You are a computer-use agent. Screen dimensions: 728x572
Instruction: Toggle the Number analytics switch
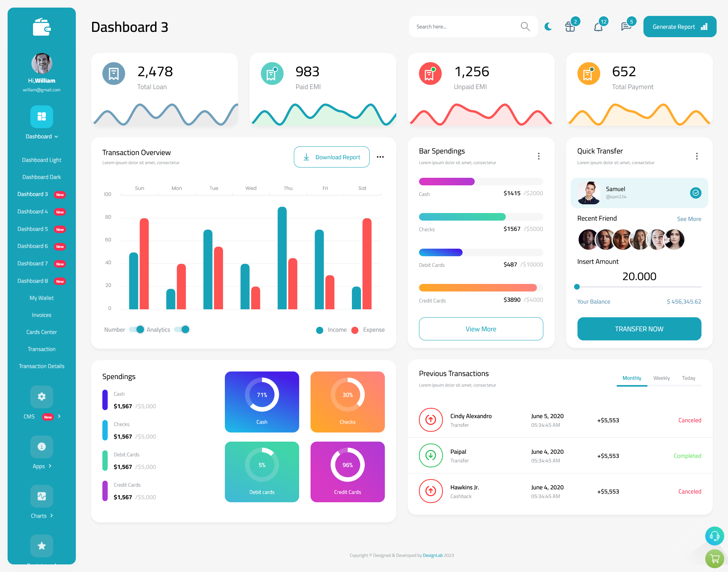tap(136, 330)
